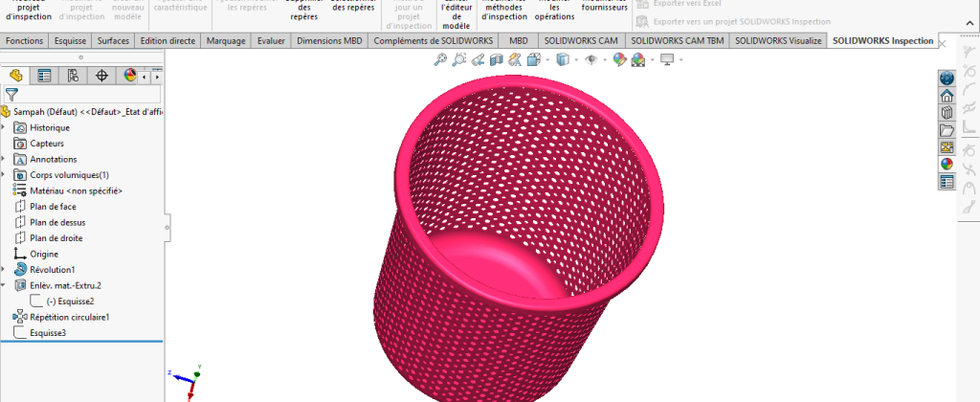Click Lancer l'éditeur de modèle button
This screenshot has width=980, height=402.
coord(456,15)
